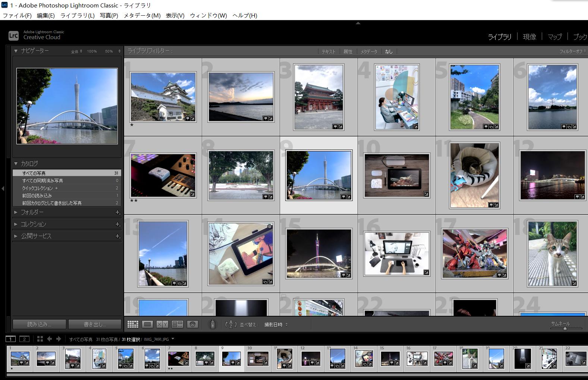Collapse the ナビゲーター panel
588x380 pixels.
click(x=16, y=51)
